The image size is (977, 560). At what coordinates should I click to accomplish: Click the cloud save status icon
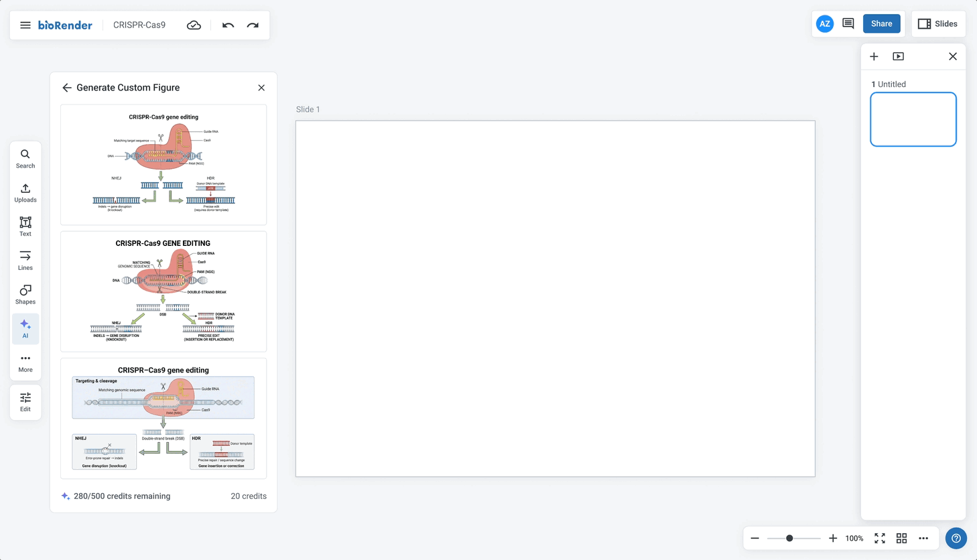(x=194, y=25)
